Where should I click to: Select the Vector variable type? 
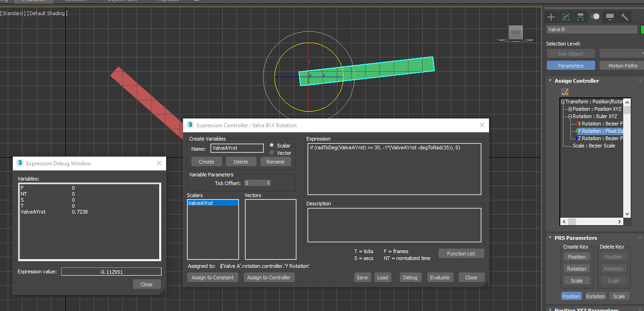tap(272, 153)
